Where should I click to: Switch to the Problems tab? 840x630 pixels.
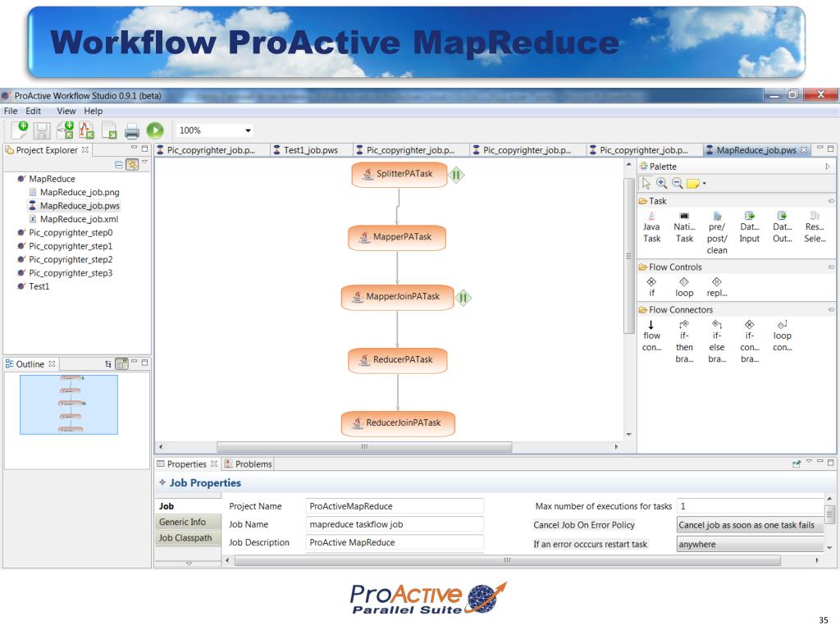coord(248,464)
